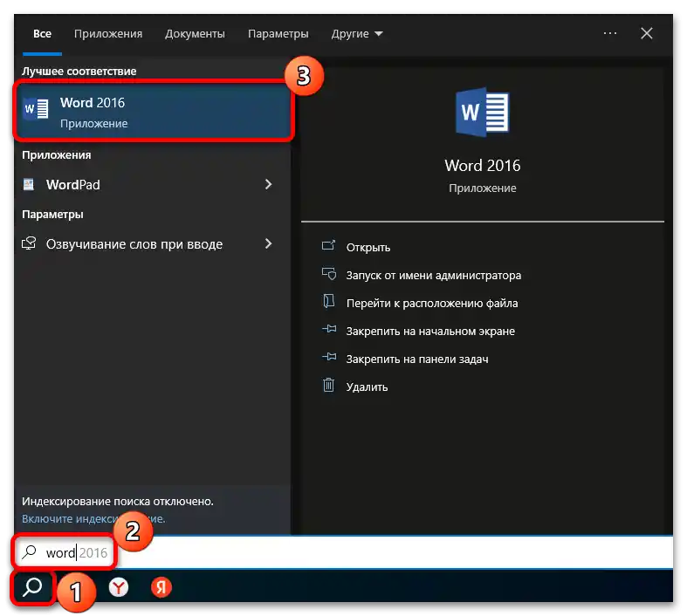Launch the red Yandex taskbar icon

coord(161,588)
